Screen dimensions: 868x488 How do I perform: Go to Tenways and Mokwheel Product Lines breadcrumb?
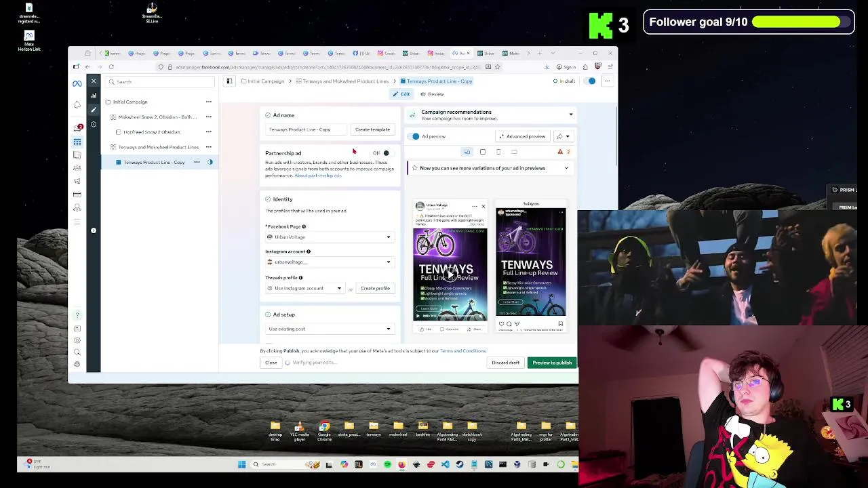click(342, 81)
